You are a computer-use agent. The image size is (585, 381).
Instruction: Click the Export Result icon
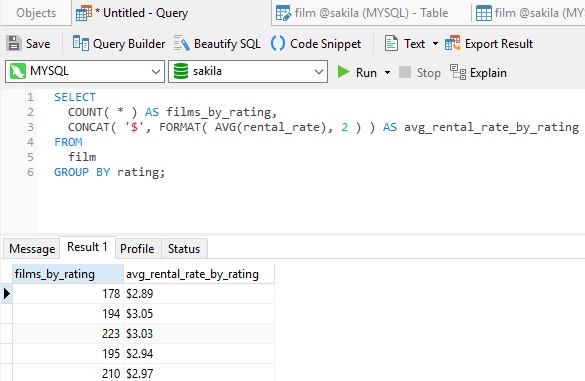[x=453, y=43]
